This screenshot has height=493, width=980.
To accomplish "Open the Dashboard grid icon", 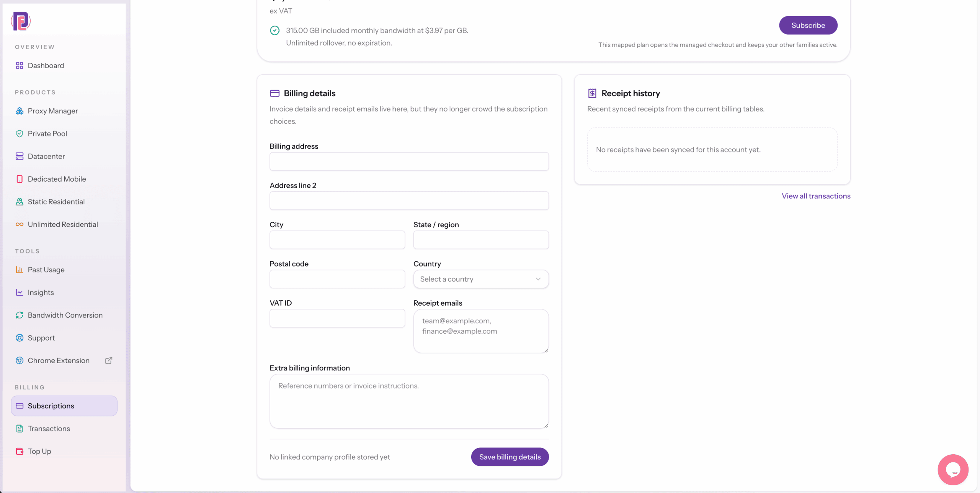I will coord(20,66).
